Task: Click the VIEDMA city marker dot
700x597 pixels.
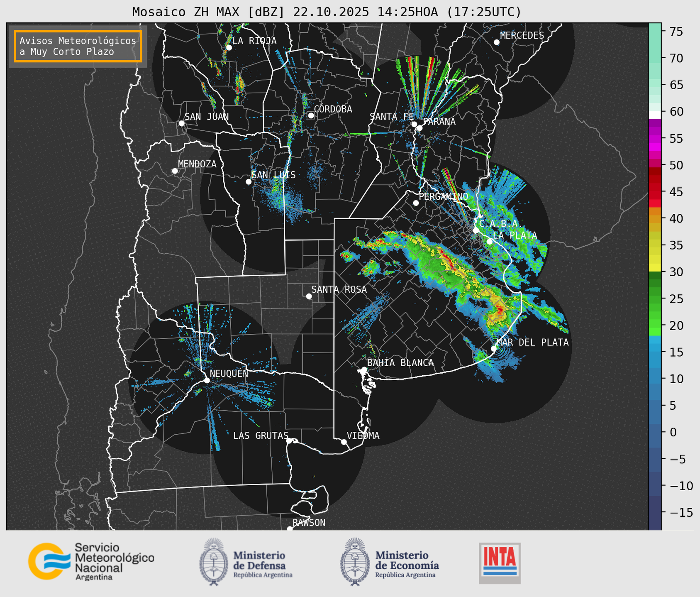Action: click(344, 442)
